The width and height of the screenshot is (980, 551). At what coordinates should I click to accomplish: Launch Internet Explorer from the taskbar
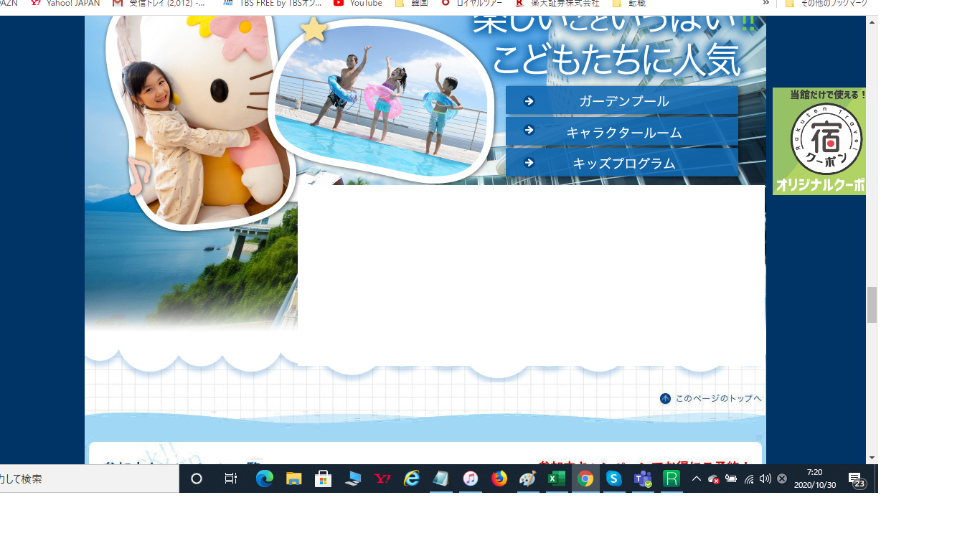coord(412,479)
